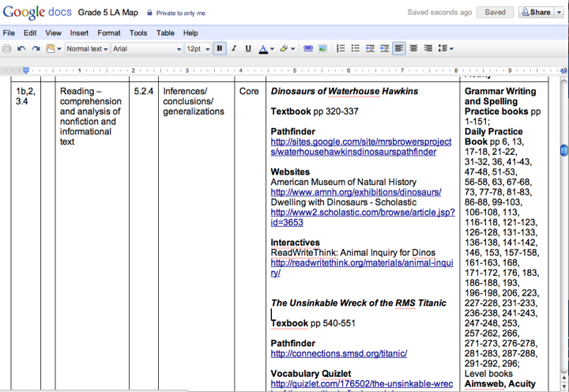
Task: Click the text color A icon
Action: point(263,49)
